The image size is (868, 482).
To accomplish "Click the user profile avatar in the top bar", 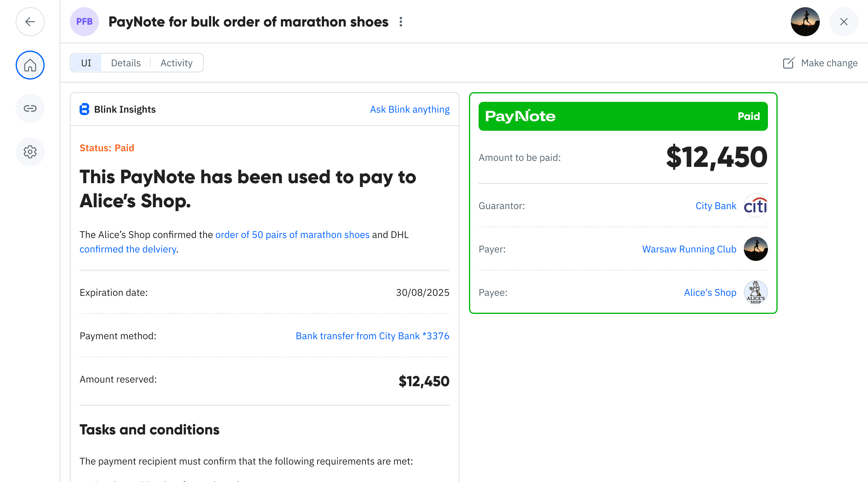I will coord(805,22).
